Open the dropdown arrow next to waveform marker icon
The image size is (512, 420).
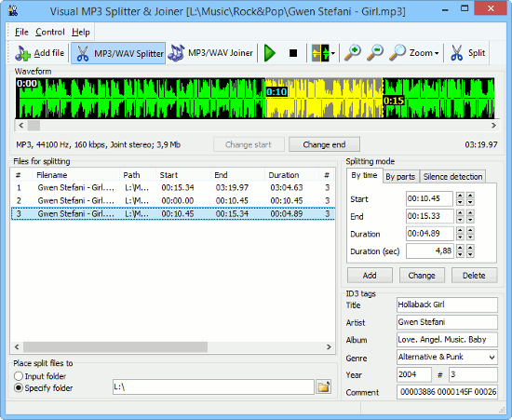coord(332,53)
